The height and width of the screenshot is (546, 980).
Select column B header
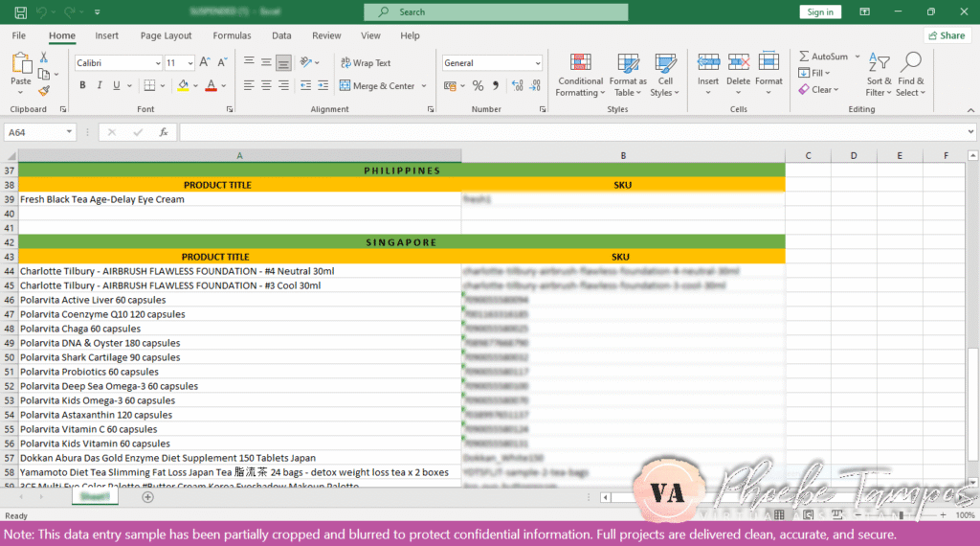point(623,156)
